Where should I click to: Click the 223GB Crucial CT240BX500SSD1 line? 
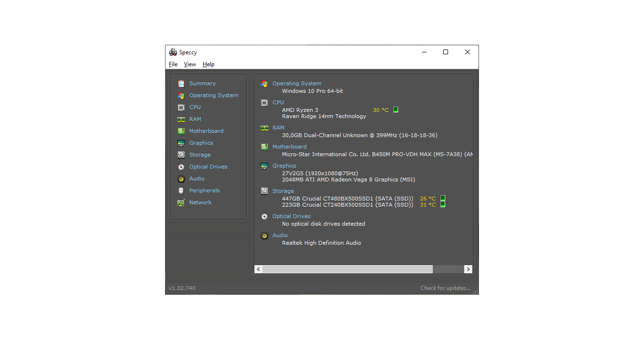tap(348, 205)
